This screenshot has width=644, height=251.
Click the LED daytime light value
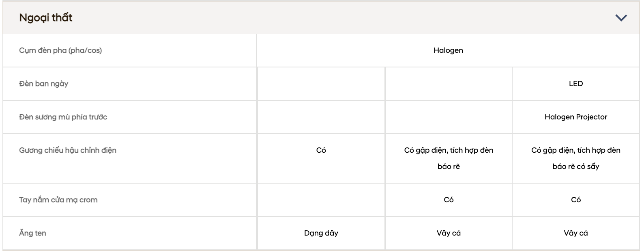575,84
